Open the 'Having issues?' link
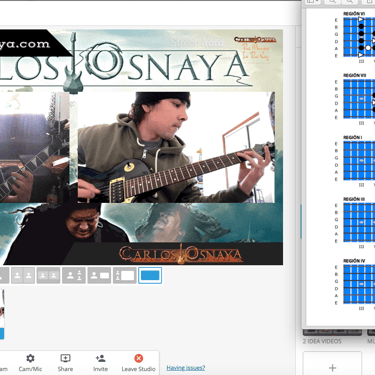Screen dimensions: 375x375 (186, 368)
